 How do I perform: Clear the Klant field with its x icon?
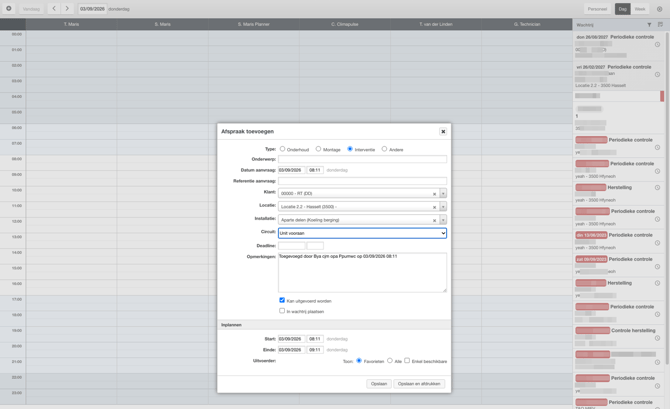tap(435, 194)
